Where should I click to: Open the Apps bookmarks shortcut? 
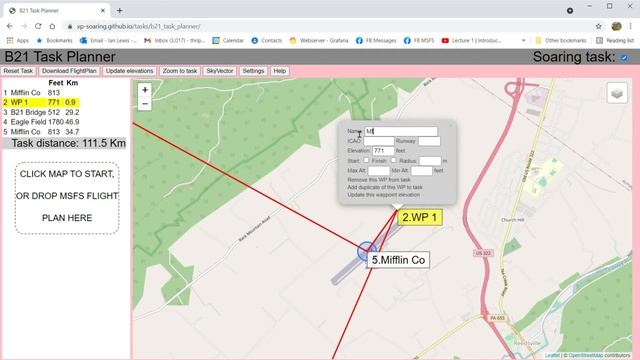pyautogui.click(x=18, y=40)
